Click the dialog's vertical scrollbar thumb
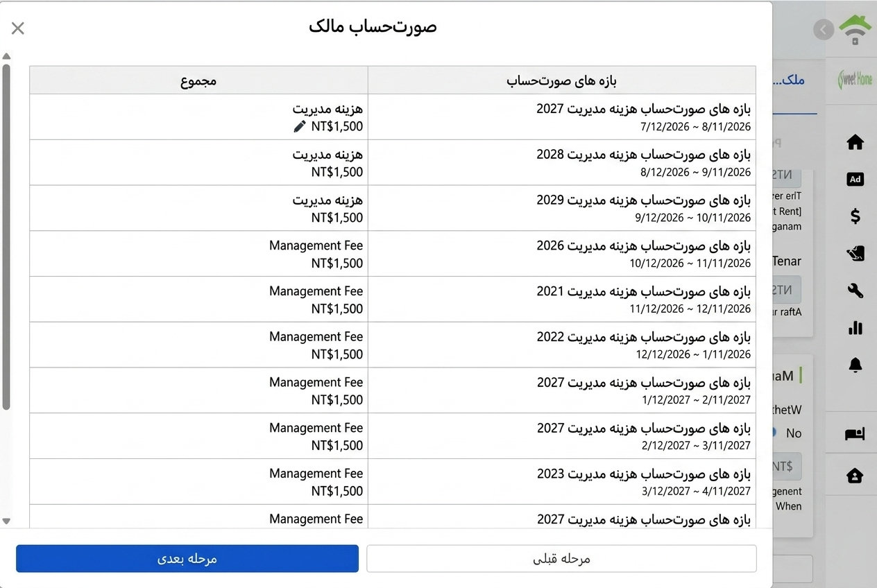This screenshot has height=588, width=877. [6, 236]
